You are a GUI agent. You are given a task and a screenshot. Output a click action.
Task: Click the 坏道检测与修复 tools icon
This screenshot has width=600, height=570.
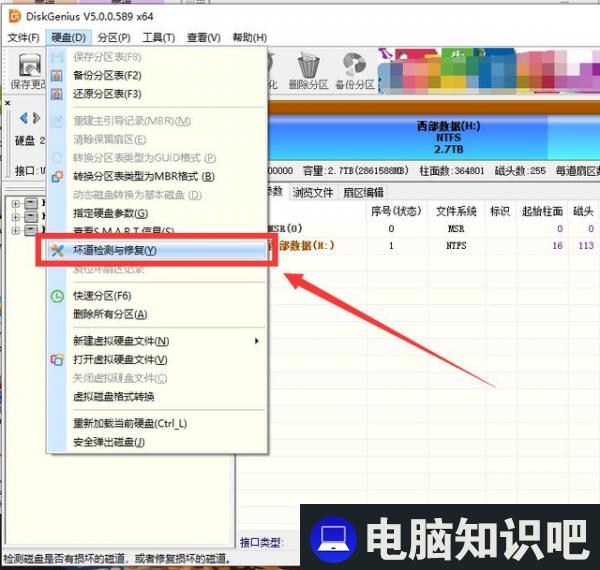coord(57,251)
